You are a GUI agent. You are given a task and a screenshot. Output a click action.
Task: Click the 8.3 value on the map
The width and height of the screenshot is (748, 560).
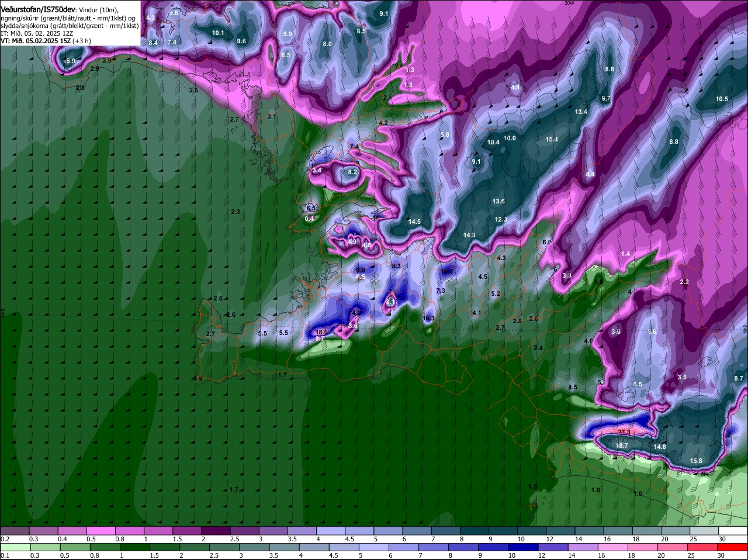tap(396, 266)
